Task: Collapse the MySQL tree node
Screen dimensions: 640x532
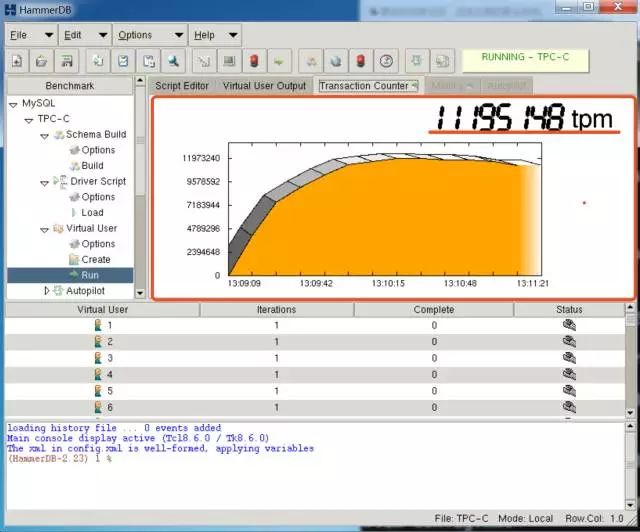Action: (13, 105)
